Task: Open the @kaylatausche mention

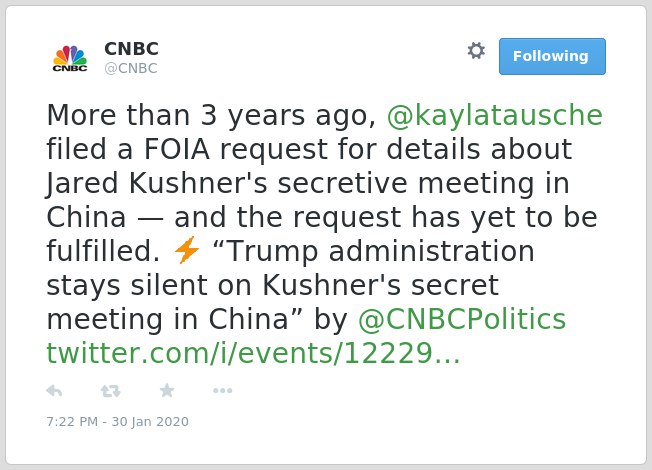Action: (x=495, y=115)
